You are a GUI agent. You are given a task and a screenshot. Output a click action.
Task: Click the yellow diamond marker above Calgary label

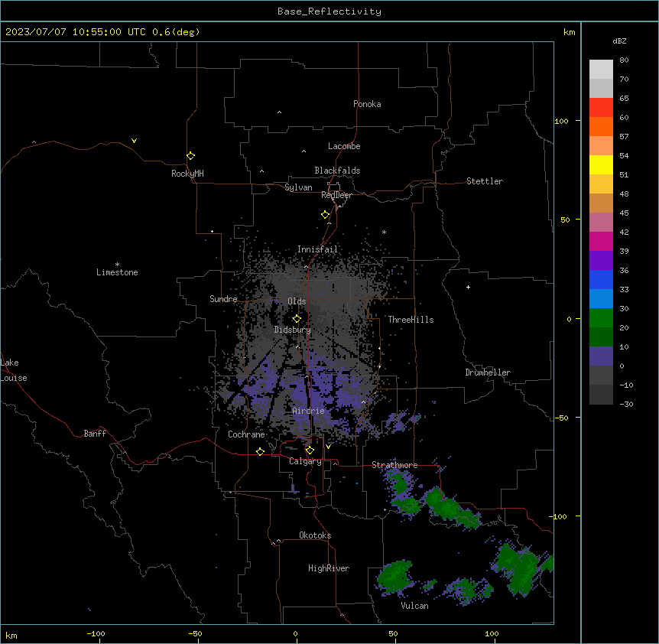[310, 450]
